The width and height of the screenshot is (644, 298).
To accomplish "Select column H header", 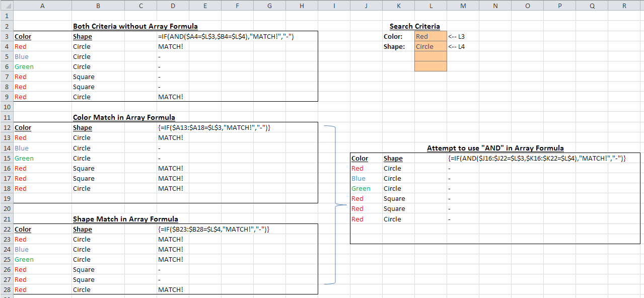I will (302, 6).
